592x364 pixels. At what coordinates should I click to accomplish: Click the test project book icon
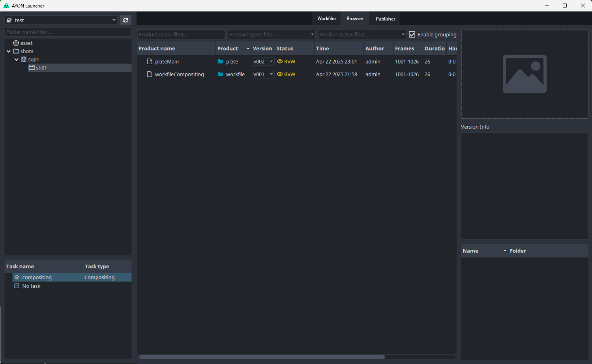point(9,20)
